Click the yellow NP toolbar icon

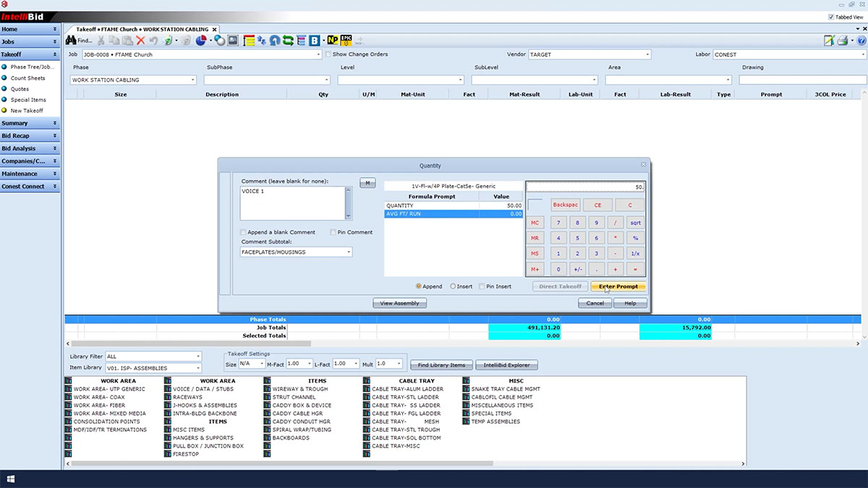click(333, 40)
